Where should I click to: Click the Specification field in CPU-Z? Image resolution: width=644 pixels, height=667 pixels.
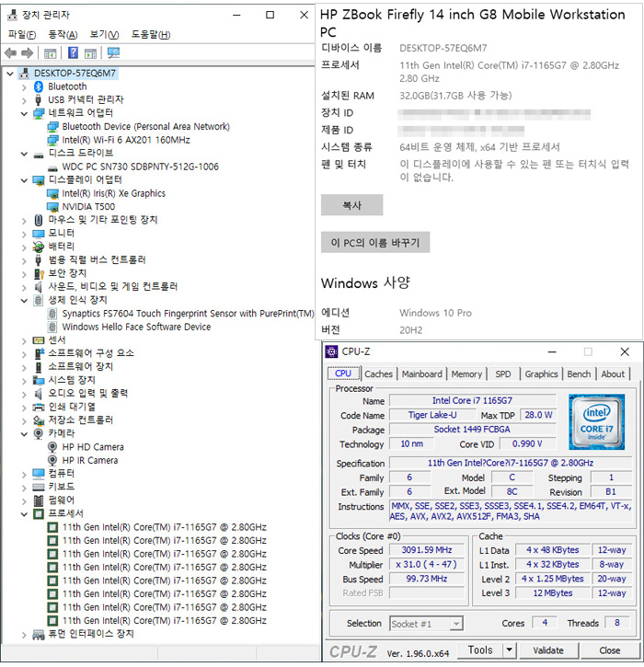[511, 463]
